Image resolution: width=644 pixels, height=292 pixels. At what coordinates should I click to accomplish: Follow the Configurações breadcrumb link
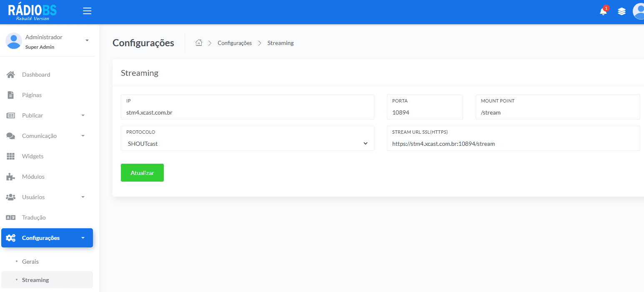tap(235, 43)
